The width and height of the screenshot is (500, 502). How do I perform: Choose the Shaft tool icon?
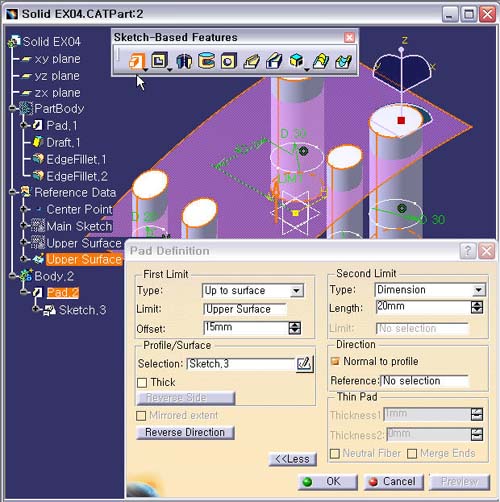[x=184, y=61]
